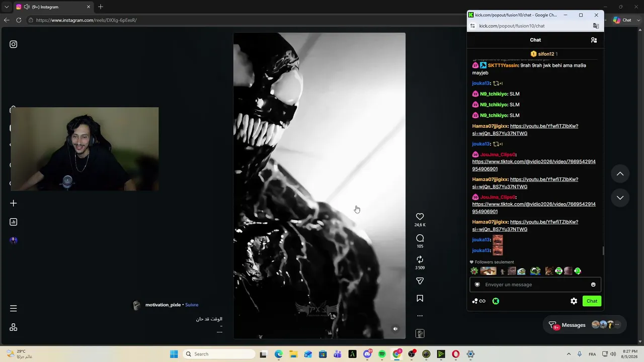
Task: Open Windows Start menu
Action: [x=174, y=354]
